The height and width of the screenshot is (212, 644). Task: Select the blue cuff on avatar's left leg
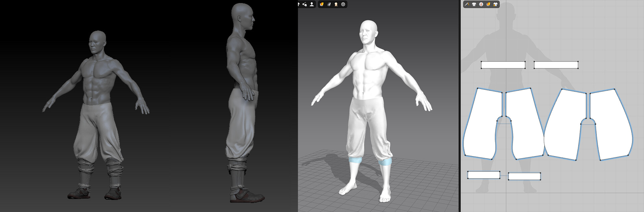click(x=385, y=162)
